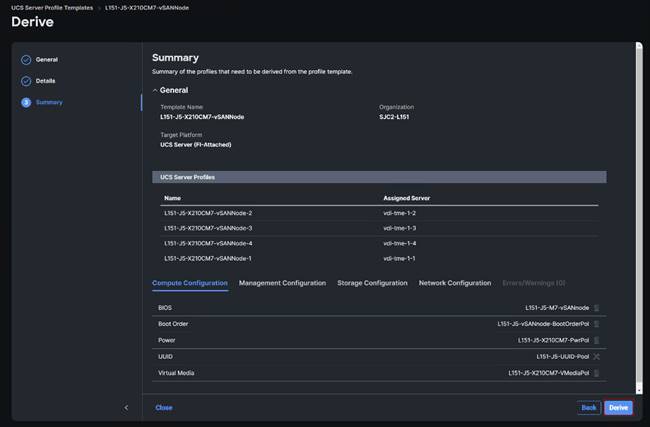Click the UCS Server (FI-Attached) value
The width and height of the screenshot is (650, 427).
196,145
